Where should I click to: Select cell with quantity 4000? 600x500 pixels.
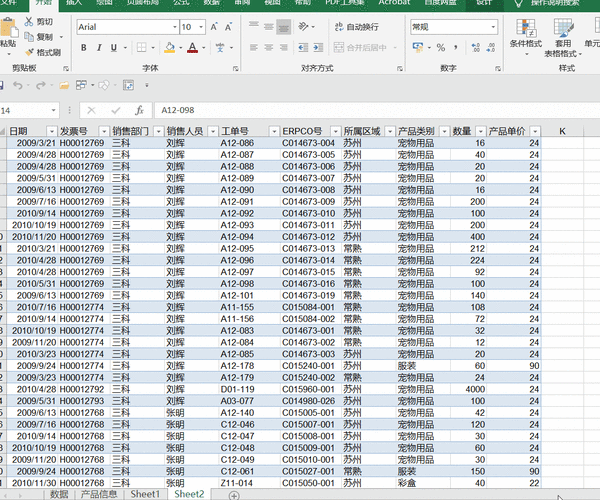click(468, 389)
